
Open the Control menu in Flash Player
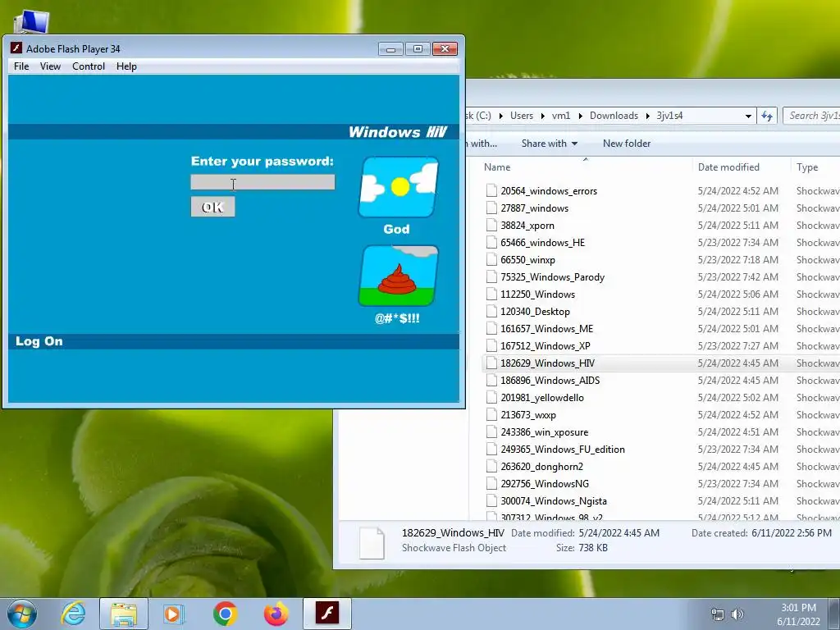coord(89,66)
